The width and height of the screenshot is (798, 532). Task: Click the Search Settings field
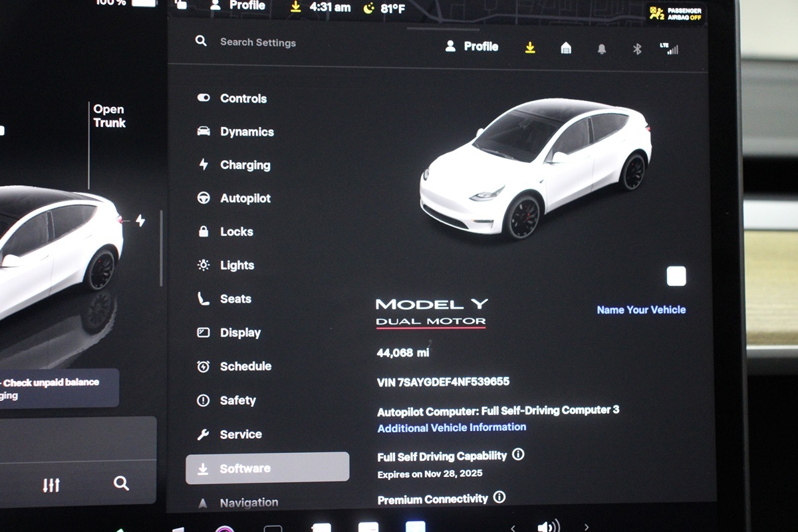pyautogui.click(x=258, y=43)
